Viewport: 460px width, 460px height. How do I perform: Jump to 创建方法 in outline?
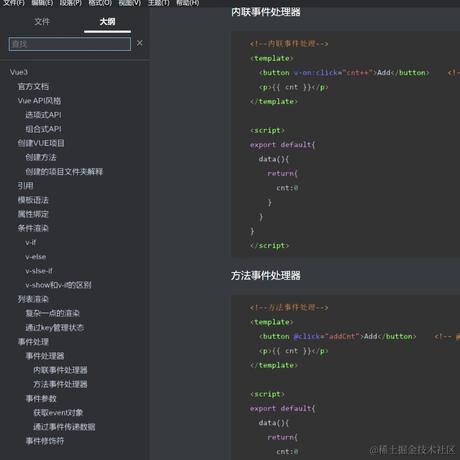coord(41,157)
